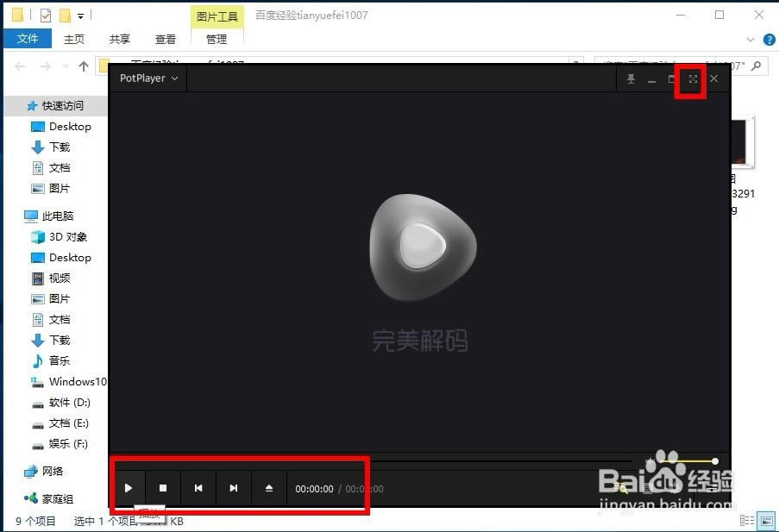Select the 3D 对象 folder
This screenshot has width=779, height=532.
click(x=67, y=236)
